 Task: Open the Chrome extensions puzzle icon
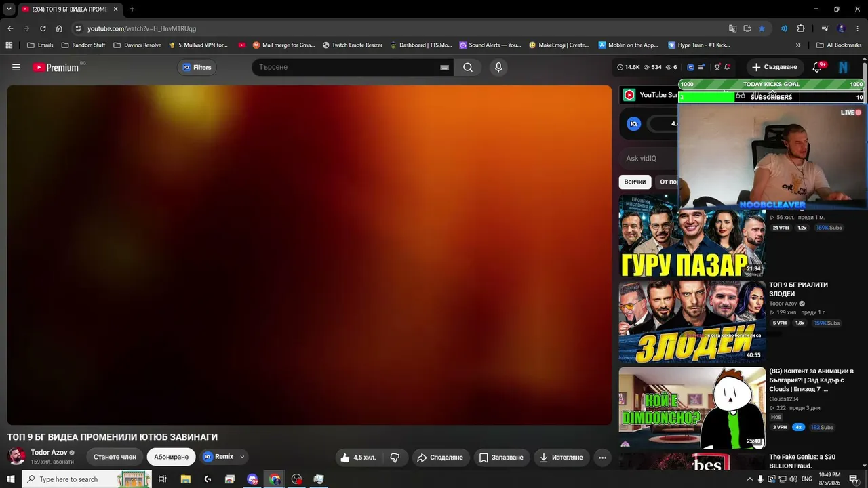tap(801, 28)
